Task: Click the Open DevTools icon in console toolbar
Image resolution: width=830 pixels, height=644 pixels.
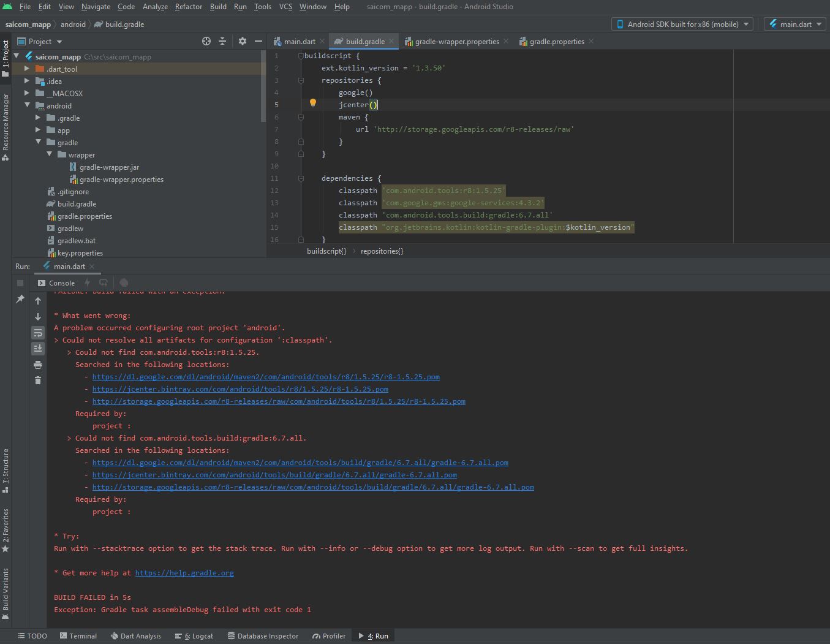Action: pyautogui.click(x=124, y=282)
